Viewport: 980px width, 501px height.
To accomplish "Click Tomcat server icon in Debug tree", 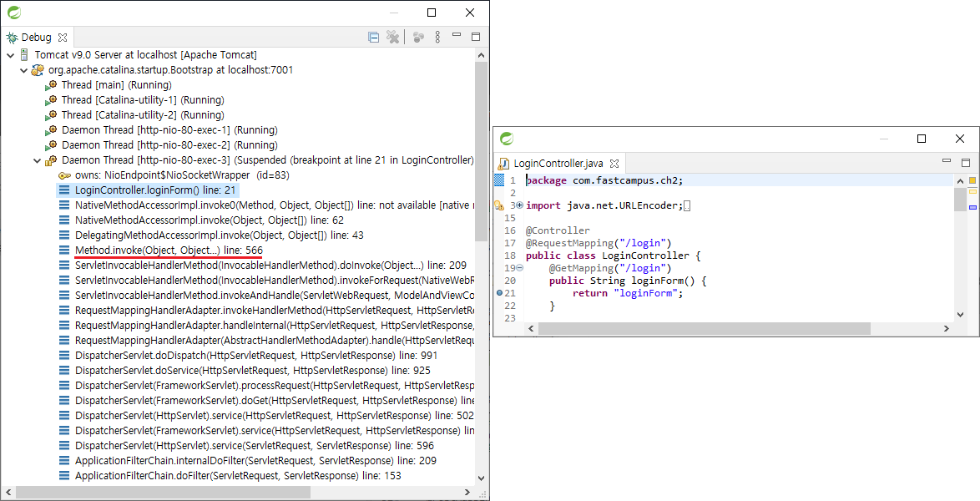I will tap(24, 55).
